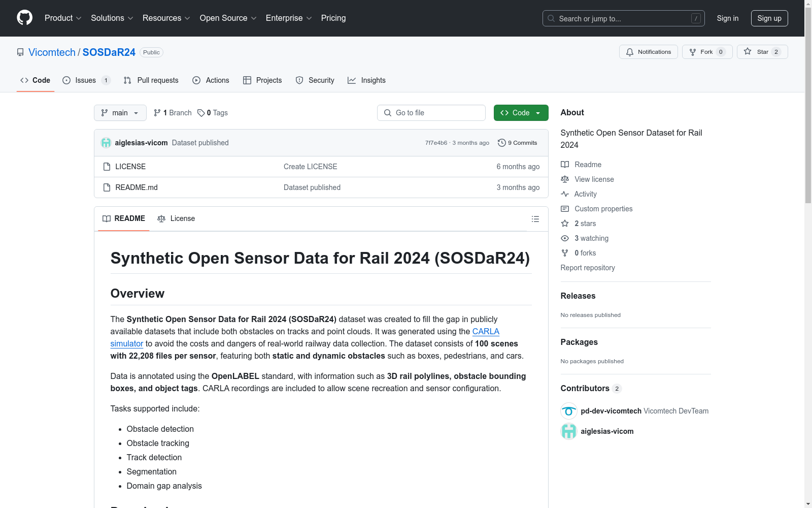Open commit hash 7f7e4b6
This screenshot has height=508, width=812.
(x=436, y=143)
